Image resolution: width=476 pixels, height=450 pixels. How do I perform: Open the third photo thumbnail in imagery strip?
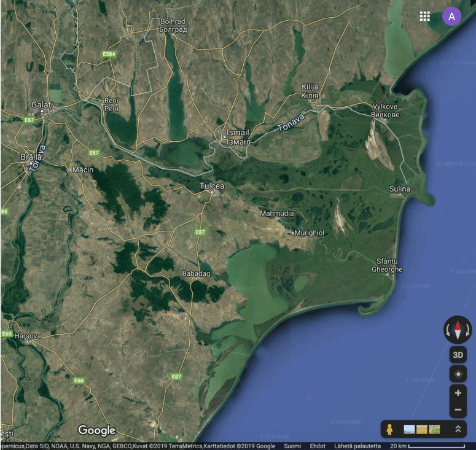click(x=435, y=429)
